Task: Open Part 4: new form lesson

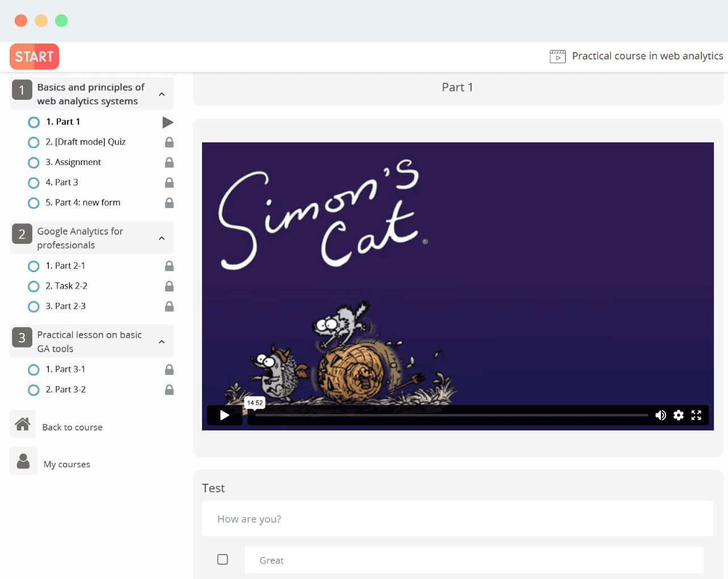Action: tap(83, 202)
